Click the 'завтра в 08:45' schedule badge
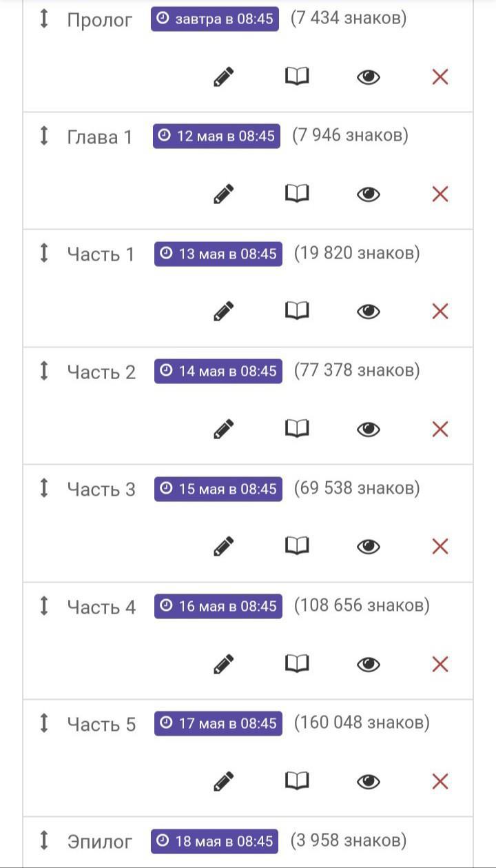The height and width of the screenshot is (868, 496). 215,19
